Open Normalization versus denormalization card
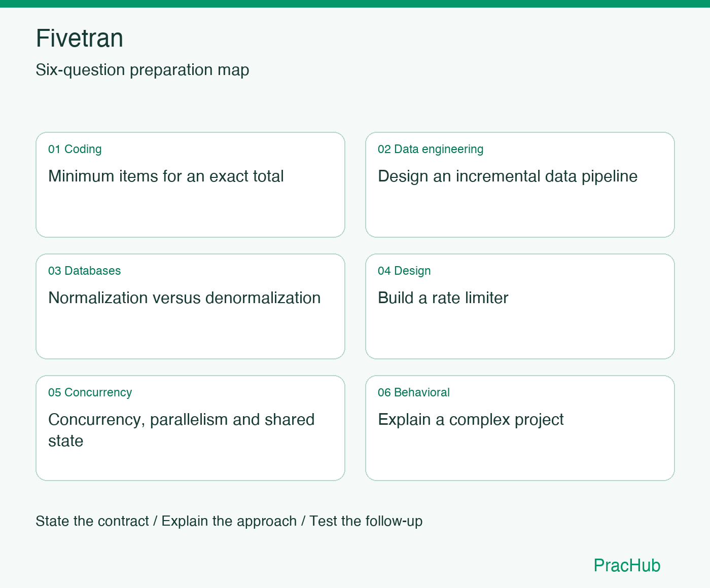The image size is (710, 588). pos(190,306)
